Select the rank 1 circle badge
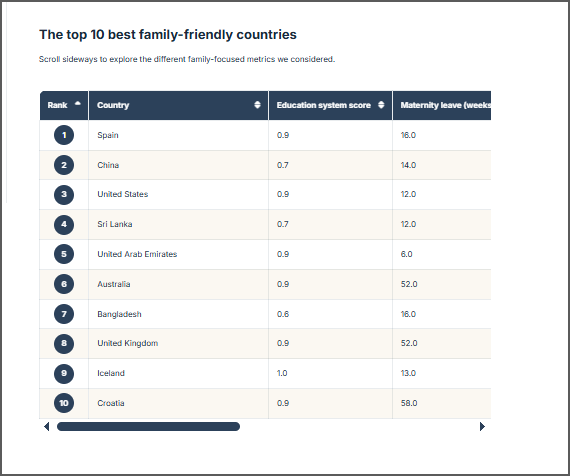The width and height of the screenshot is (570, 476). [64, 135]
